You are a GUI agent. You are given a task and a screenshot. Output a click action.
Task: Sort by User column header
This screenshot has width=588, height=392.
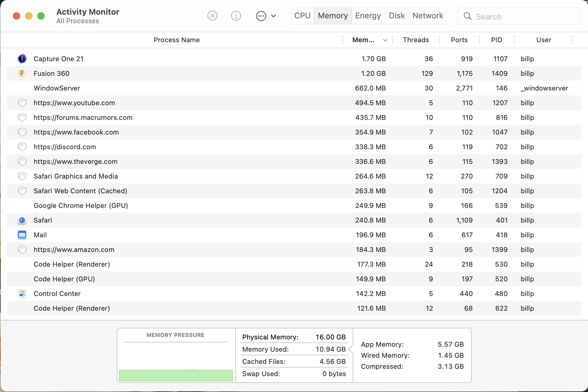click(x=544, y=40)
